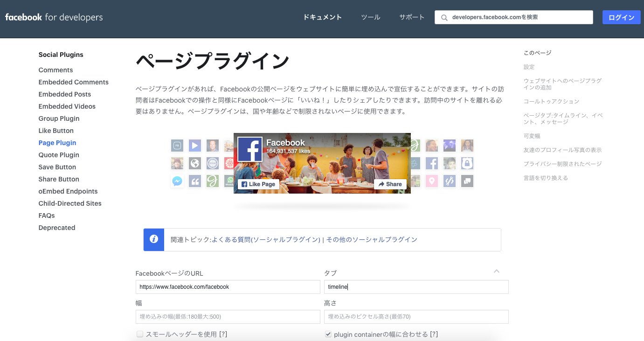Click the quotation marks tile icon
Screen dimensions: 644x341
(x=195, y=181)
